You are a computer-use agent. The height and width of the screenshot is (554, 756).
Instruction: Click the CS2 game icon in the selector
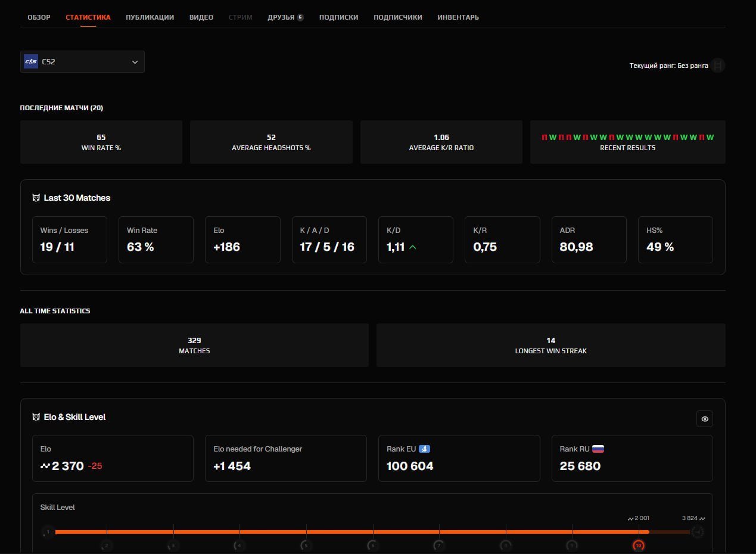(x=30, y=61)
